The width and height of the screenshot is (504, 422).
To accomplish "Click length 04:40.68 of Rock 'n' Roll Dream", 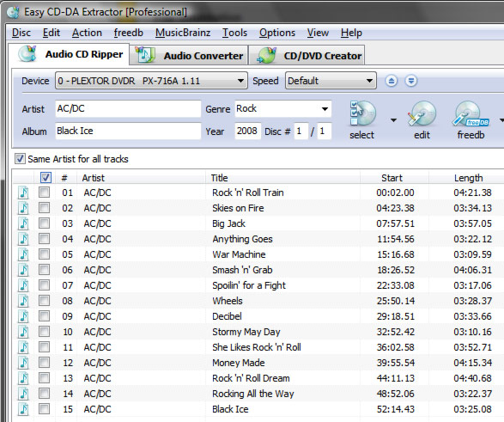I will pos(472,378).
